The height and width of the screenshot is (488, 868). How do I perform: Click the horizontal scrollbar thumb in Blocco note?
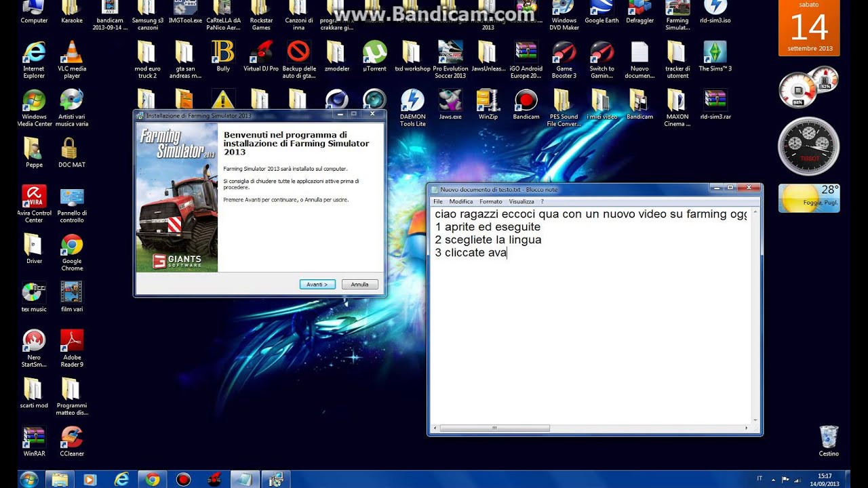pos(494,428)
